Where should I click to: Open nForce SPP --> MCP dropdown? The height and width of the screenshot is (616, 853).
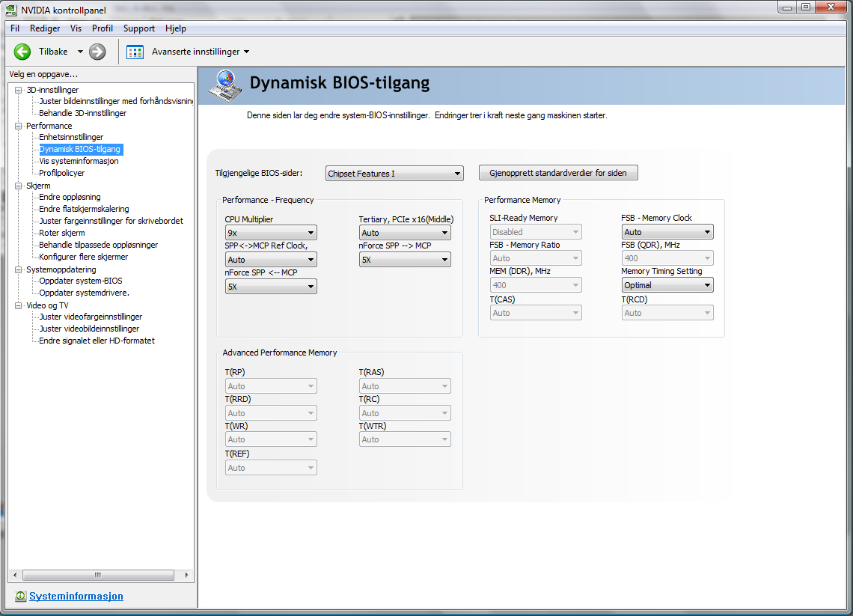405,260
